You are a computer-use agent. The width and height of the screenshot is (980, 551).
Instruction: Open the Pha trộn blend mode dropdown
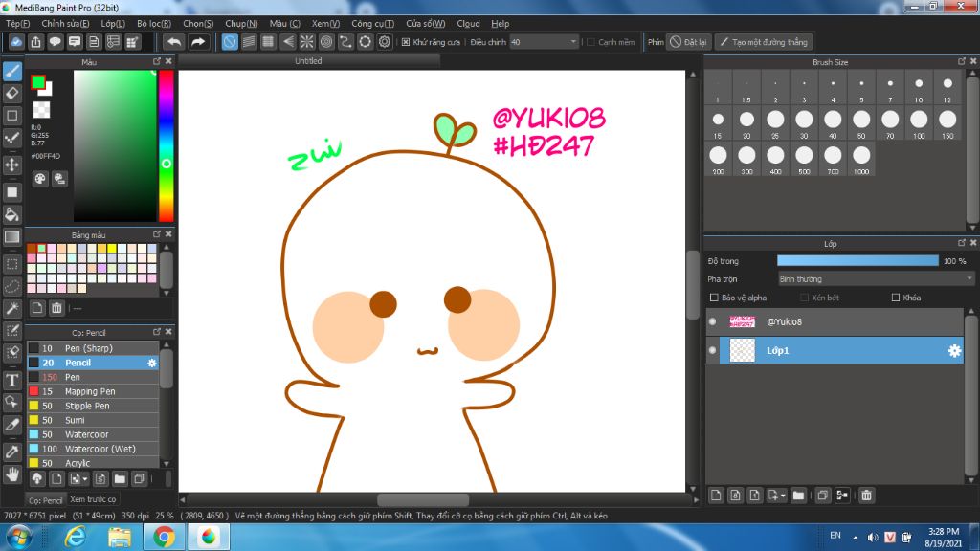point(876,278)
